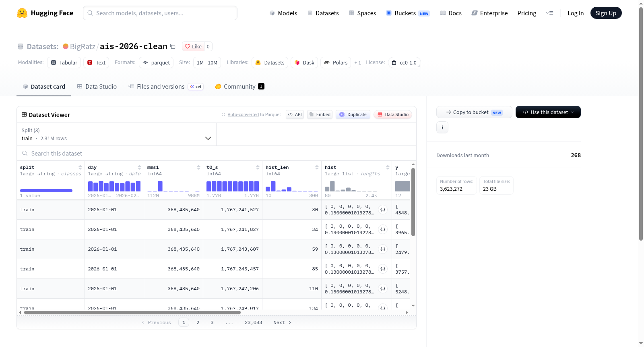Open the Community tab
The height and width of the screenshot is (347, 644).
tap(239, 87)
